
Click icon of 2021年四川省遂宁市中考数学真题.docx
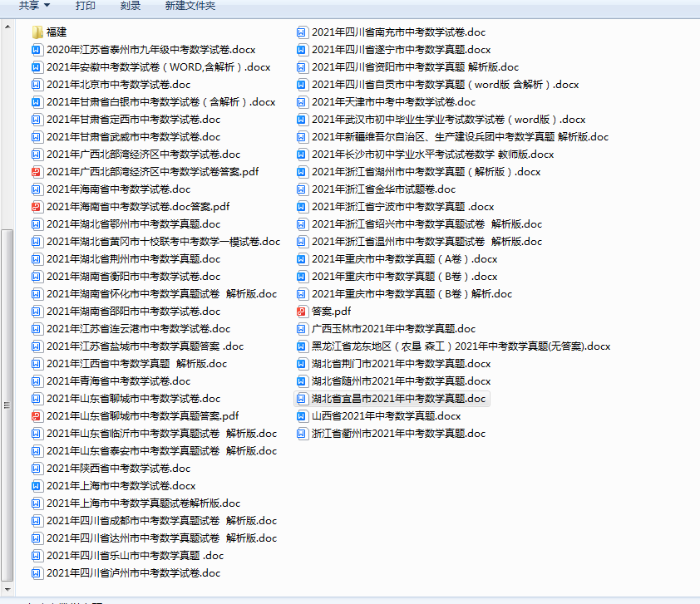[302, 50]
